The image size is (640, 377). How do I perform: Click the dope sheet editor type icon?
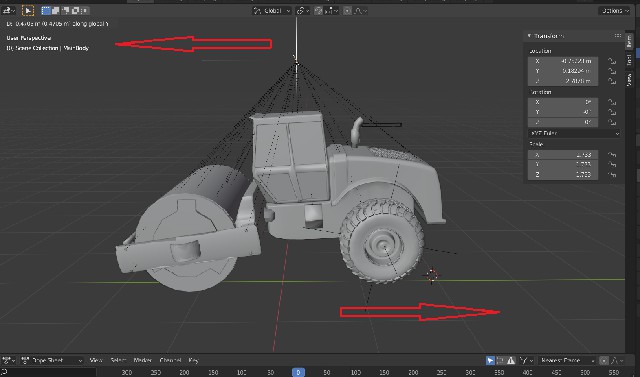(x=8, y=360)
